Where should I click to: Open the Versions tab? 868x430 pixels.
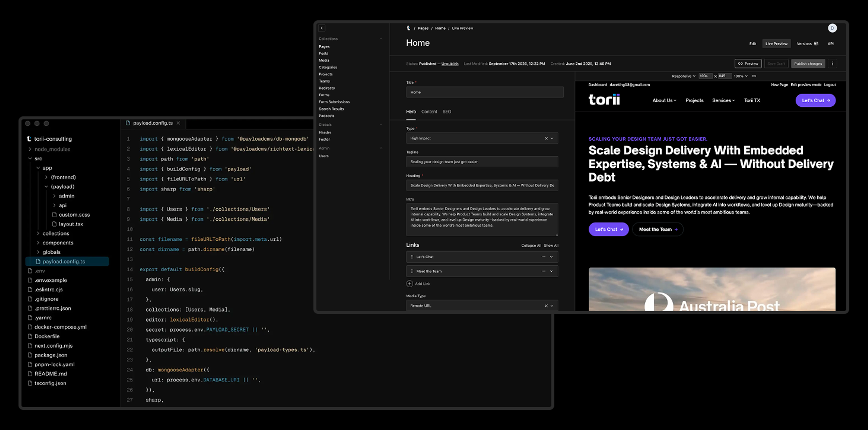(x=807, y=44)
